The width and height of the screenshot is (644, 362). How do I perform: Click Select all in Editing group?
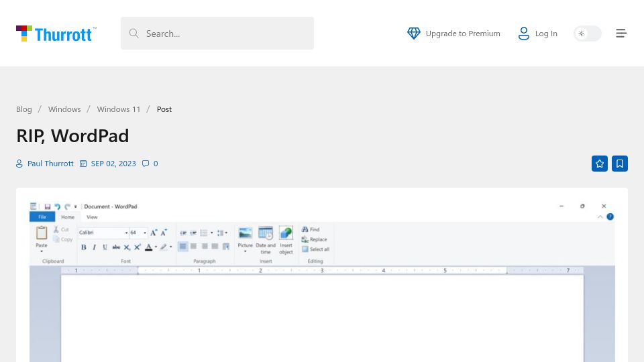(315, 249)
